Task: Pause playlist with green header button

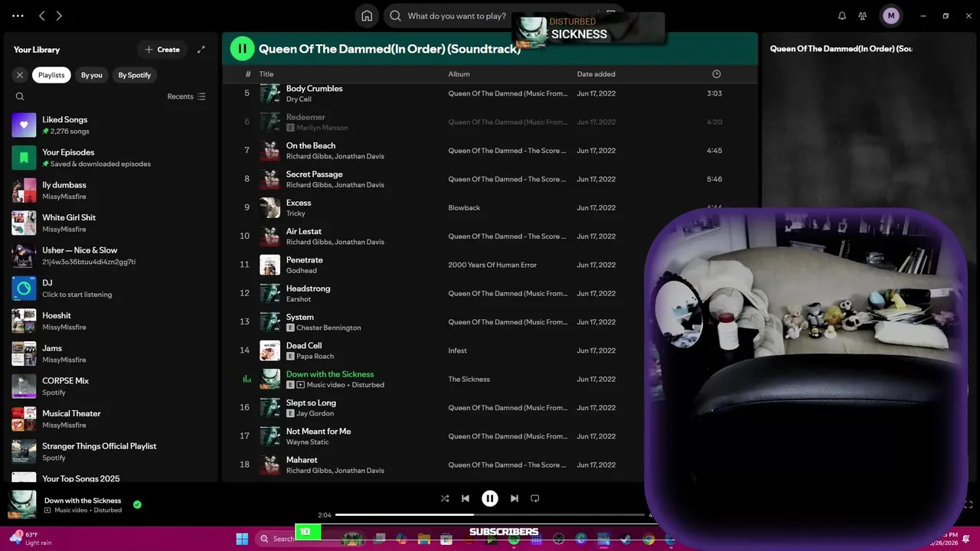Action: pos(242,48)
